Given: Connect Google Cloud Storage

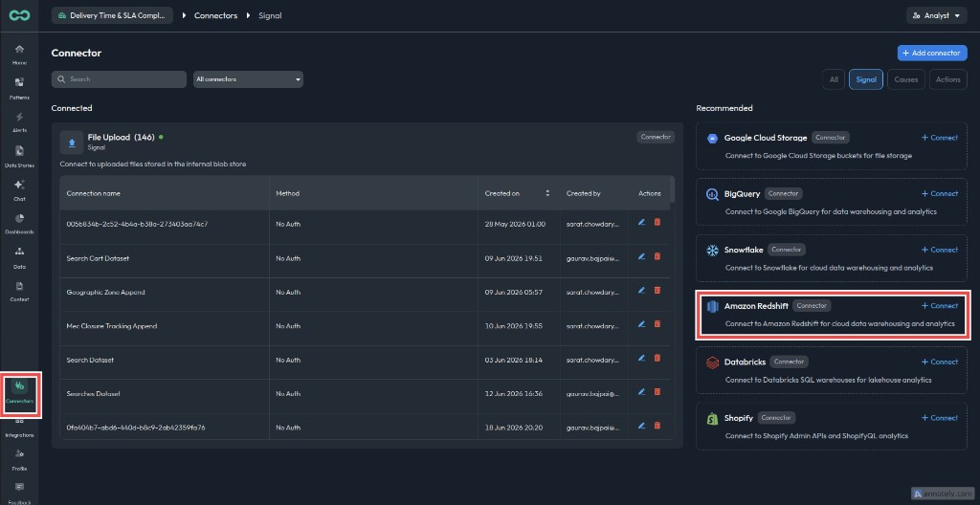Looking at the screenshot, I should pyautogui.click(x=940, y=138).
